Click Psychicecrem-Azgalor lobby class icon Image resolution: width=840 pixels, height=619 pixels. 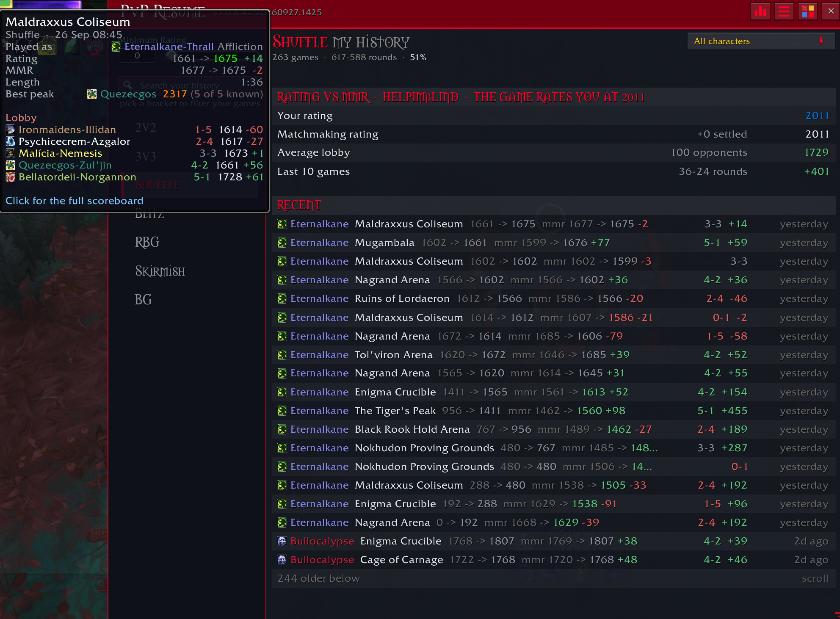(x=11, y=141)
